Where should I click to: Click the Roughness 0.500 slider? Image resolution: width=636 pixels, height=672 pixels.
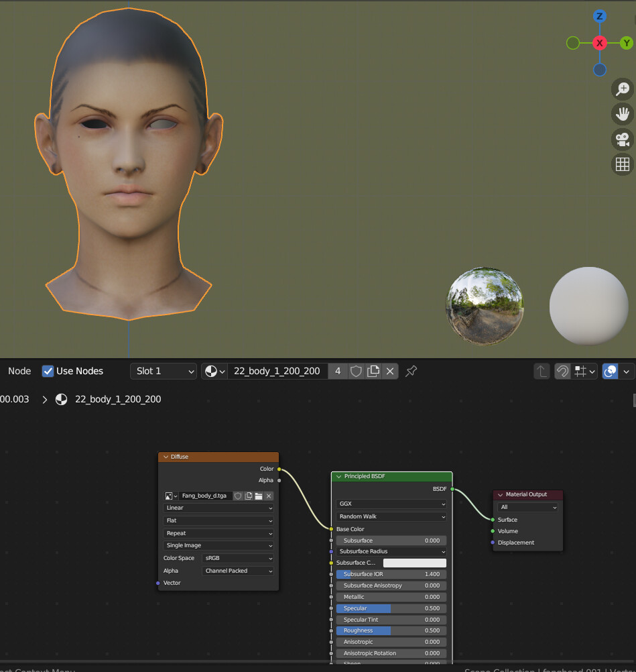pos(391,631)
